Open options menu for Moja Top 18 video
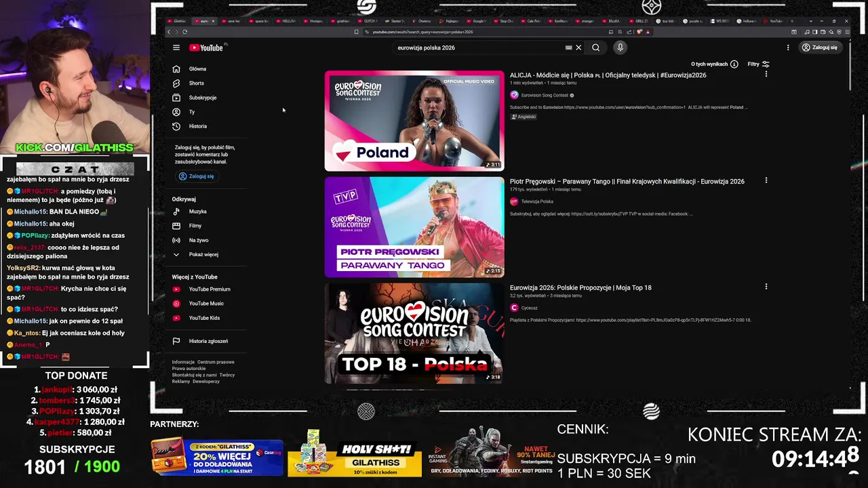The width and height of the screenshot is (868, 488). (x=766, y=287)
